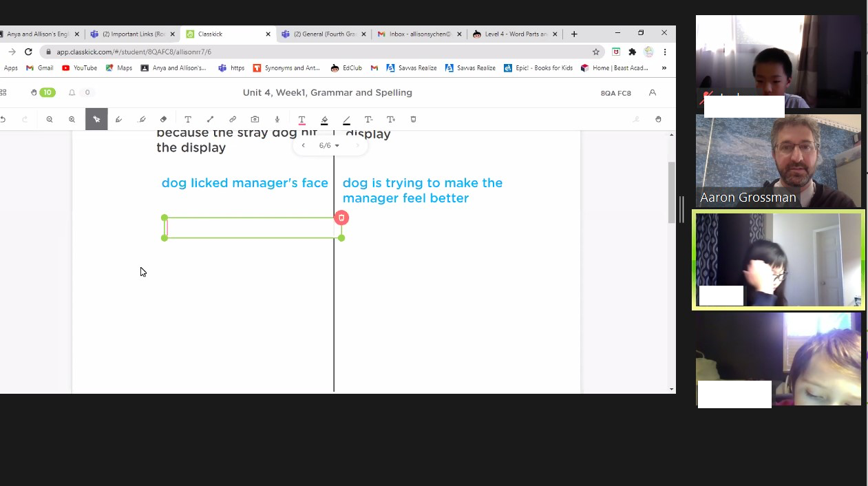Screen dimensions: 868x486
Task: Open the 6/6 slide page dropdown
Action: coord(329,145)
